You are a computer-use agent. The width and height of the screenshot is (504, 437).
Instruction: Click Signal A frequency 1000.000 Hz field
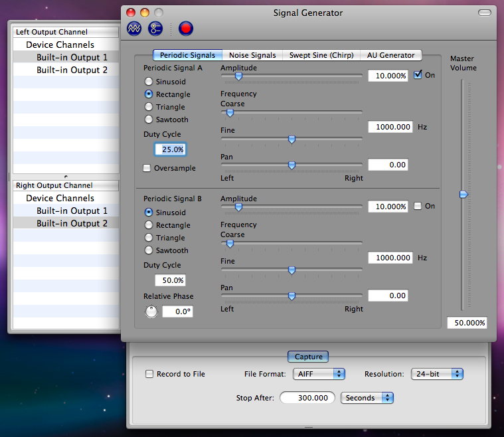tap(390, 127)
